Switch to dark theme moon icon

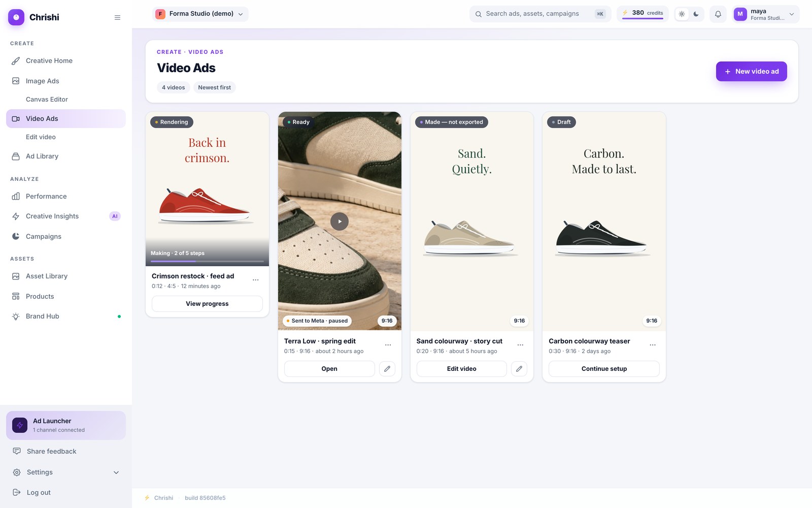pyautogui.click(x=696, y=14)
